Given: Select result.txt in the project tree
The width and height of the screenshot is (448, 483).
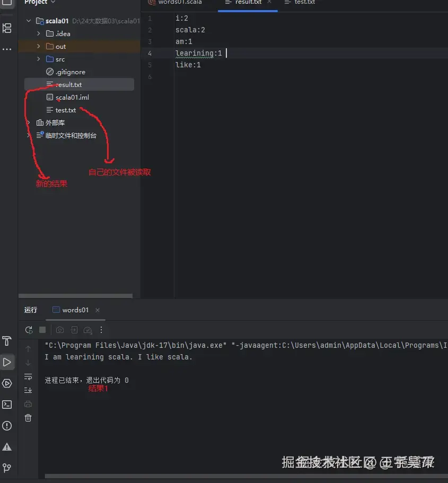Looking at the screenshot, I should 79,84.
